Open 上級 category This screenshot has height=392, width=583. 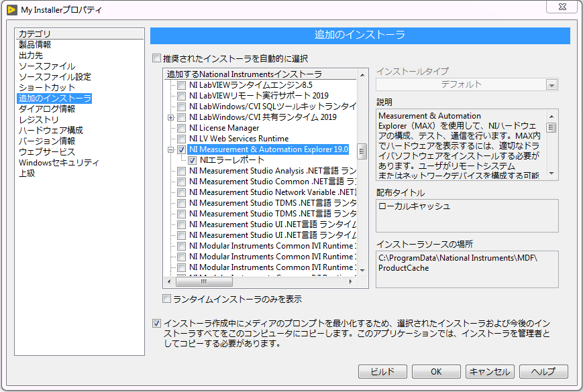tap(27, 174)
